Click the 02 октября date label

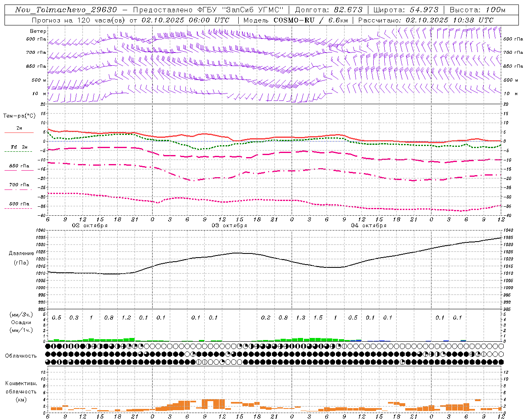click(90, 226)
